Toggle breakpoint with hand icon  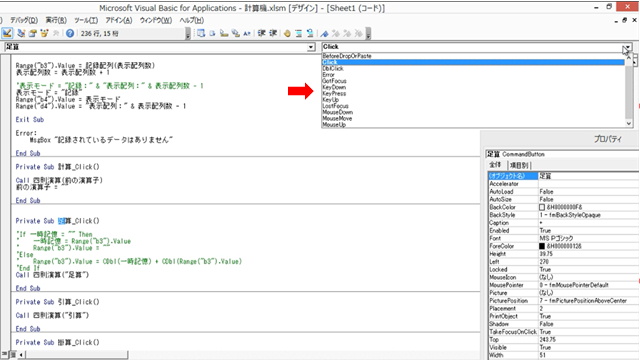(287, 33)
